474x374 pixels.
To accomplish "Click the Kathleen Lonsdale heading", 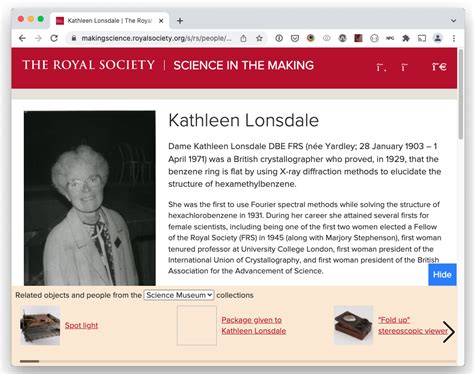I will click(x=243, y=120).
